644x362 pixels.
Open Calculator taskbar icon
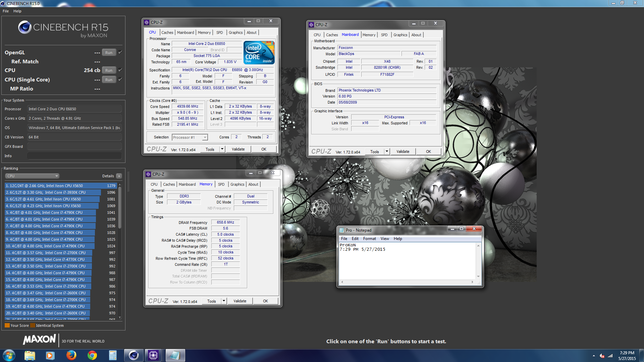point(113,355)
